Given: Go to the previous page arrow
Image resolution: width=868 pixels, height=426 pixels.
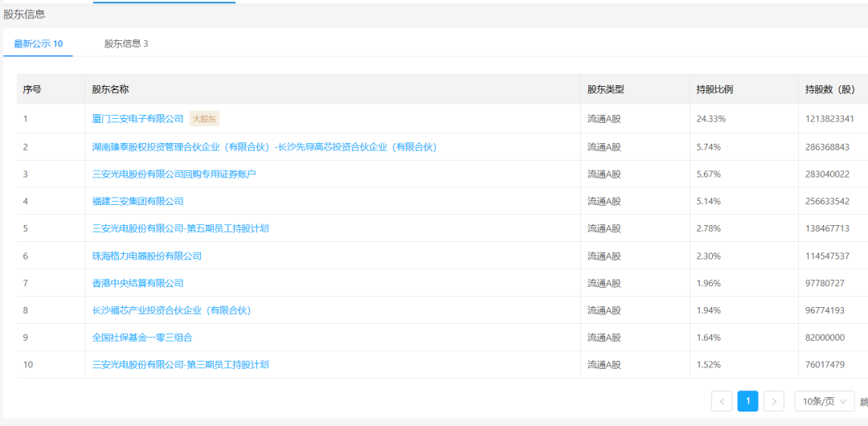Looking at the screenshot, I should pos(722,401).
